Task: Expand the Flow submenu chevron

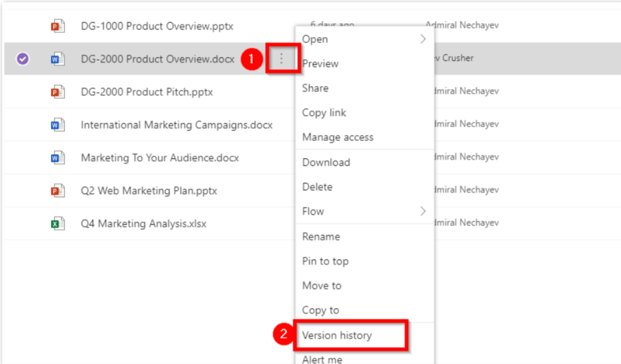Action: click(424, 211)
